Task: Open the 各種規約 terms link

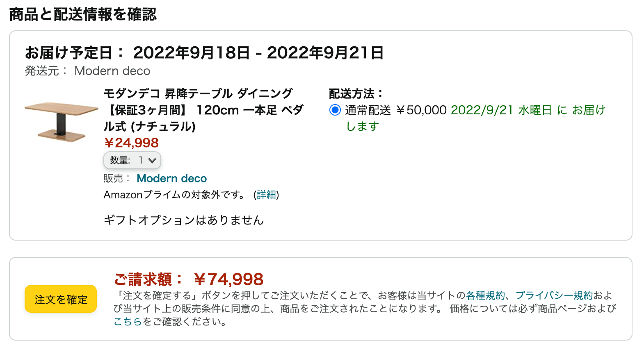Action: [485, 295]
